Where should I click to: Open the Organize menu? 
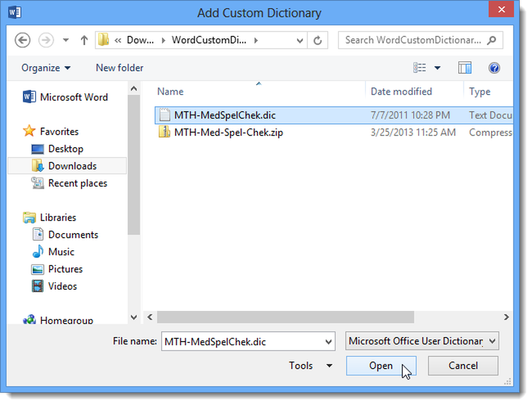coord(46,68)
